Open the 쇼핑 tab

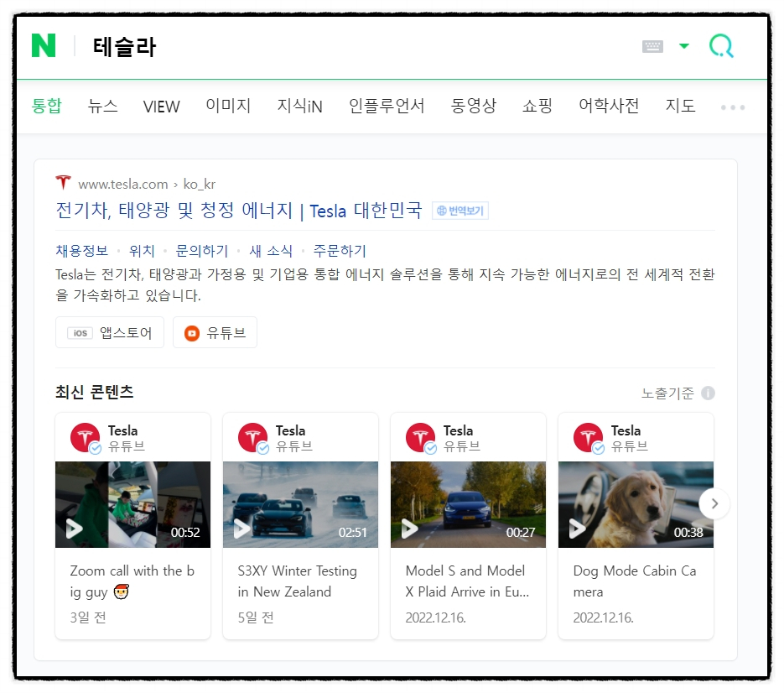click(537, 106)
